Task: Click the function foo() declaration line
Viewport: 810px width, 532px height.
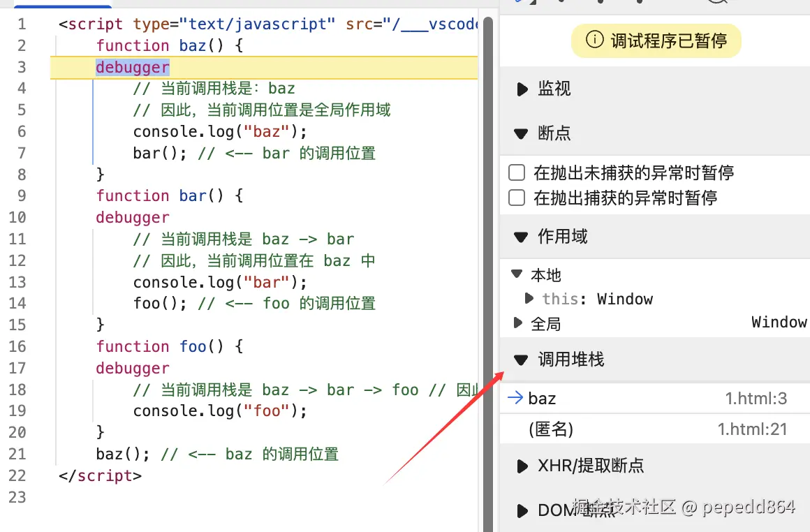Action: coord(170,346)
